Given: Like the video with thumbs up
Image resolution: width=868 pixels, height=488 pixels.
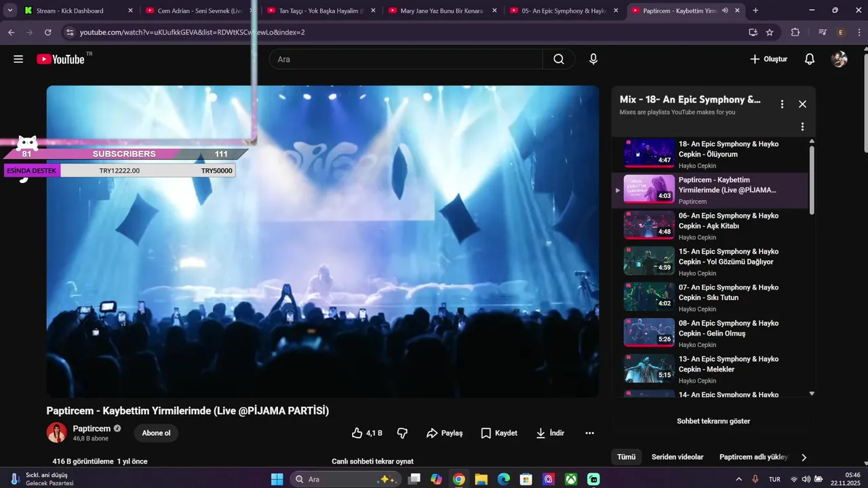Looking at the screenshot, I should pos(367,433).
